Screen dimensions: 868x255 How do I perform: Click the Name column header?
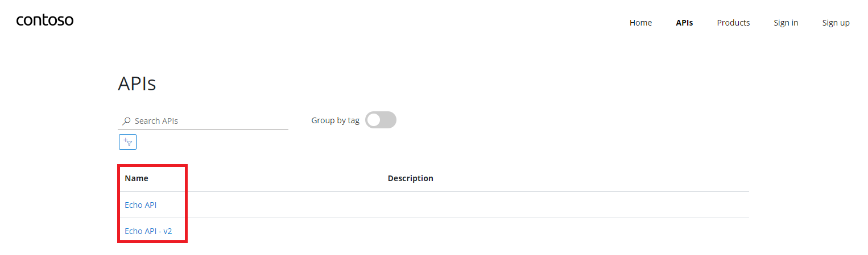(x=137, y=178)
